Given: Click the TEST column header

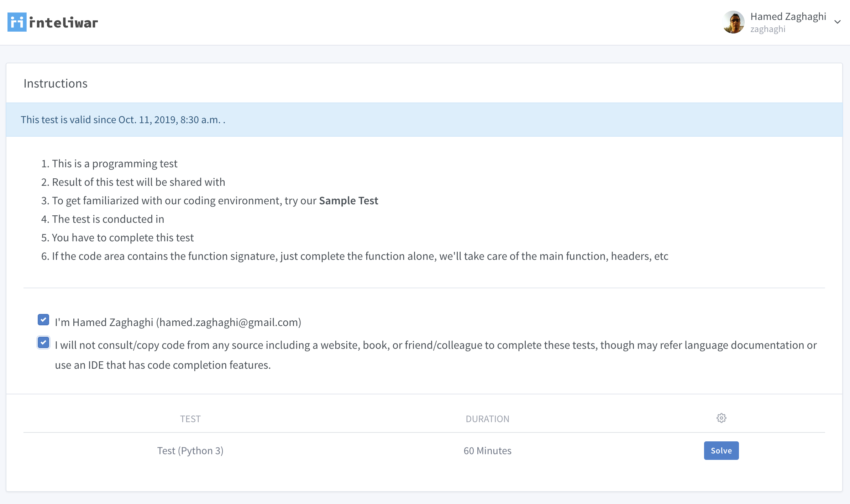Looking at the screenshot, I should click(190, 419).
